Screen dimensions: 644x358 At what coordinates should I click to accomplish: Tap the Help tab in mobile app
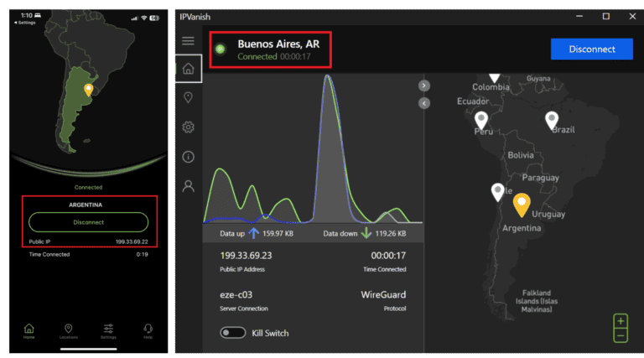(x=148, y=331)
